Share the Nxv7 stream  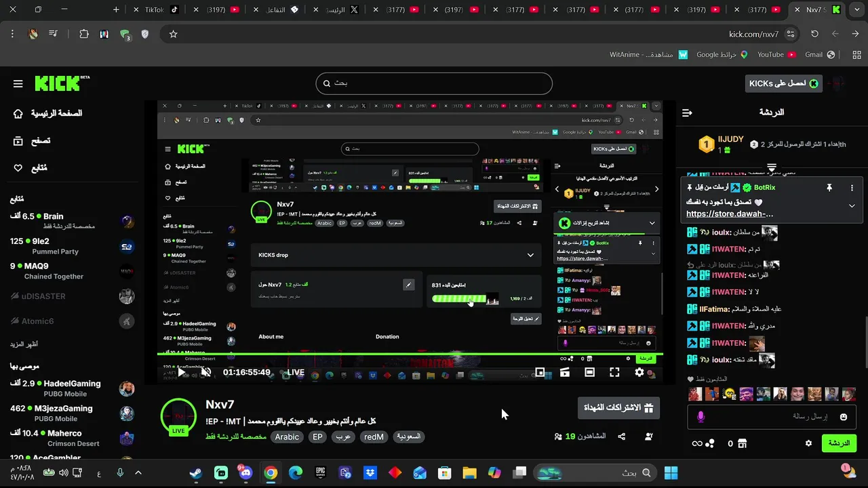[x=621, y=437]
